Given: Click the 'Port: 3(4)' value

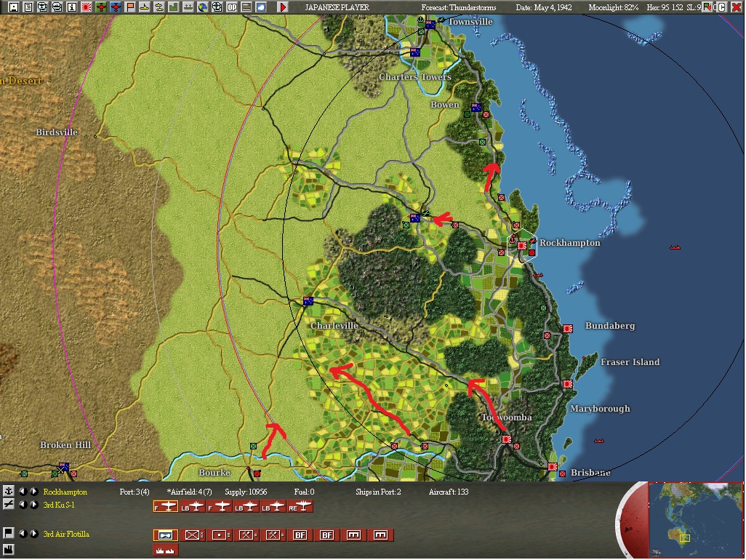Looking at the screenshot, I should point(135,492).
